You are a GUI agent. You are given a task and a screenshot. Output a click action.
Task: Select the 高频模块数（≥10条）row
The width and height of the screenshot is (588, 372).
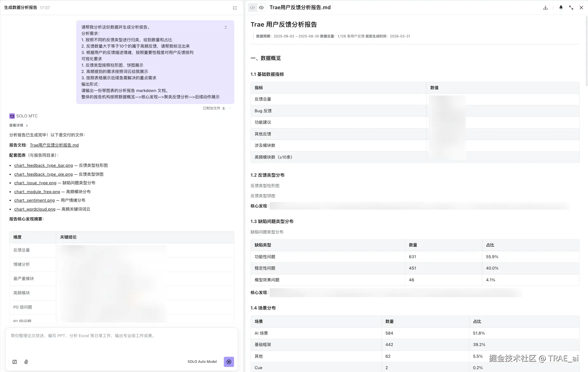[415, 157]
